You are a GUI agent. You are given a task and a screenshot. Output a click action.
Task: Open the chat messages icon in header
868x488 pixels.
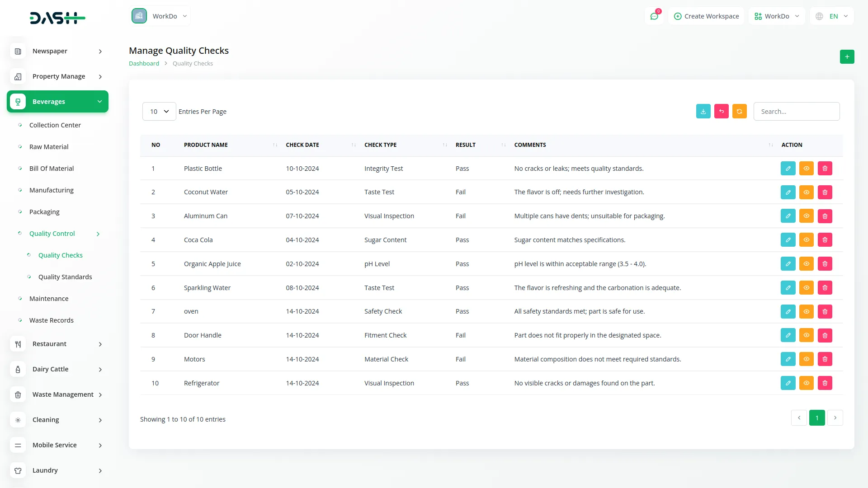pyautogui.click(x=654, y=16)
